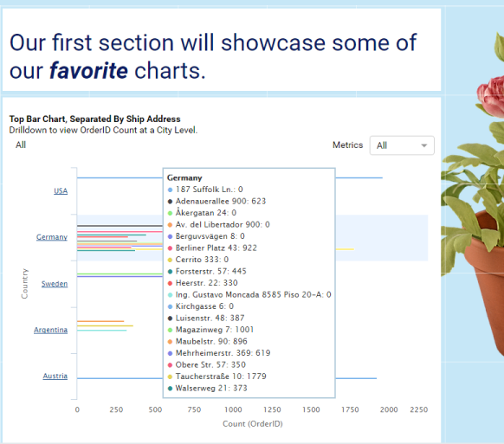
Task: Click the Top Bar Chart title
Action: pyautogui.click(x=94, y=119)
